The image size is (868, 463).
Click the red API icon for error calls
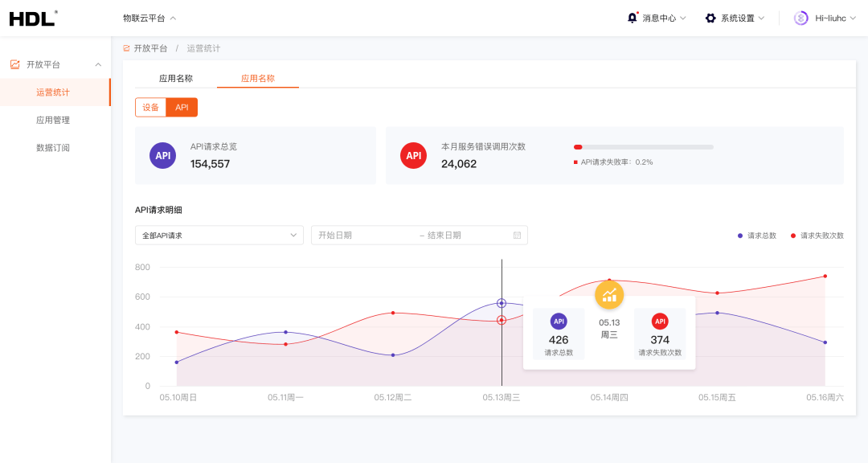click(414, 155)
